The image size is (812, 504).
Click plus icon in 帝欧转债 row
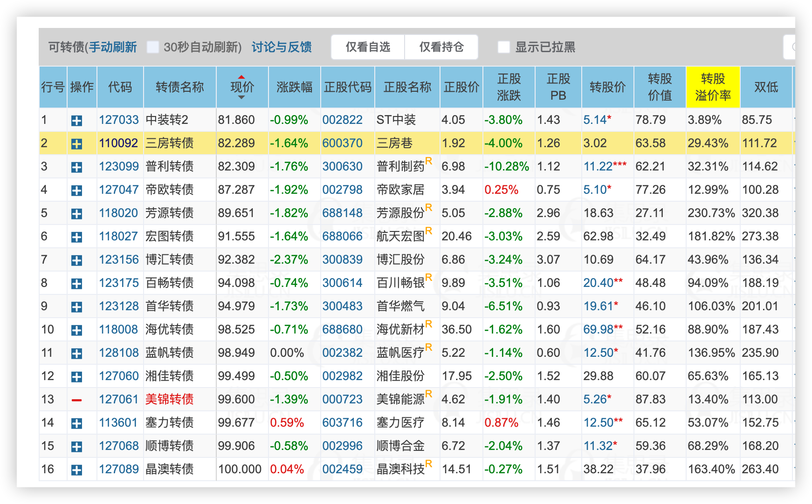click(76, 191)
